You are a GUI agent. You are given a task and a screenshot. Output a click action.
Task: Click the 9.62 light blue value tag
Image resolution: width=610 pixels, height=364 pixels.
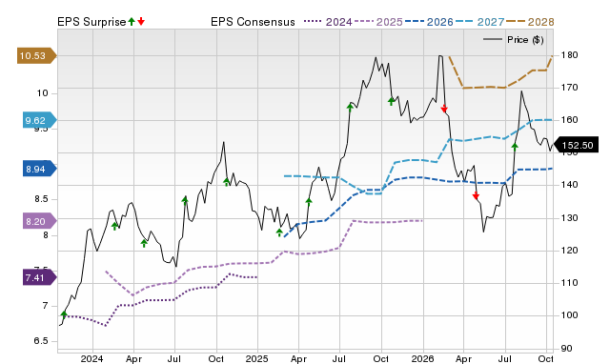point(39,120)
